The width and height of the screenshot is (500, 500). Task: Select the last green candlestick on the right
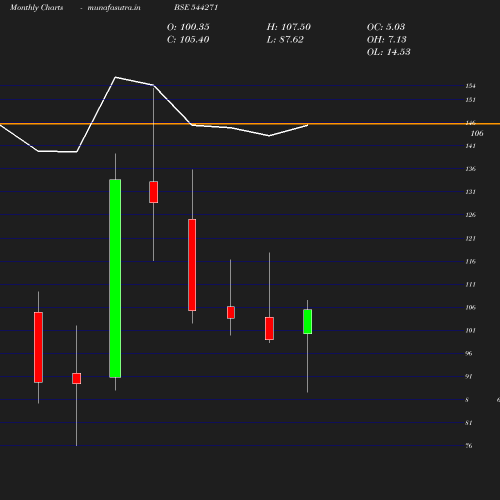[x=308, y=322]
